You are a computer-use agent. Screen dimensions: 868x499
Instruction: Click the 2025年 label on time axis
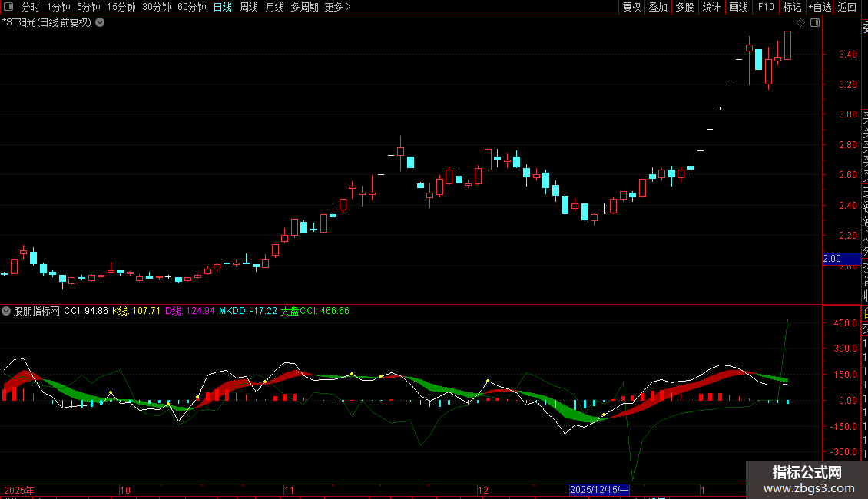click(19, 490)
